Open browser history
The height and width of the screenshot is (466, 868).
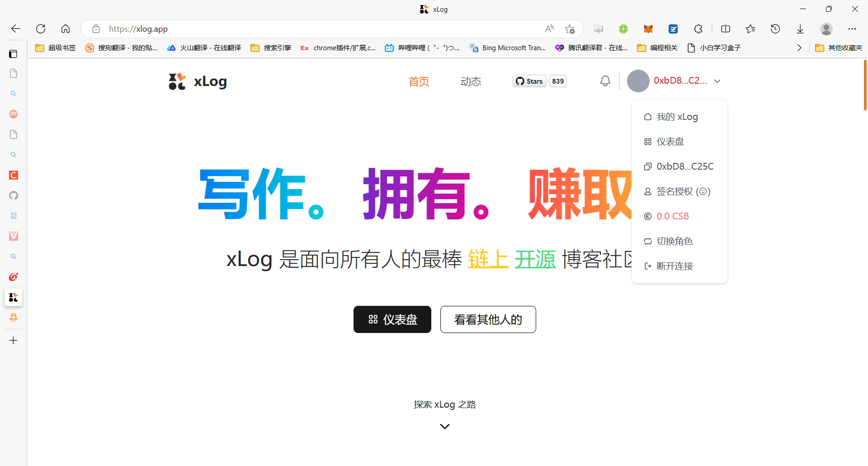tap(775, 29)
